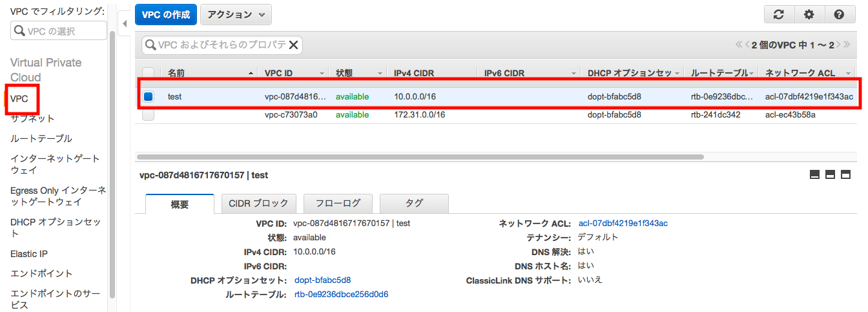This screenshot has width=868, height=312.
Task: Switch to the CIDR ブロック tab
Action: (259, 203)
